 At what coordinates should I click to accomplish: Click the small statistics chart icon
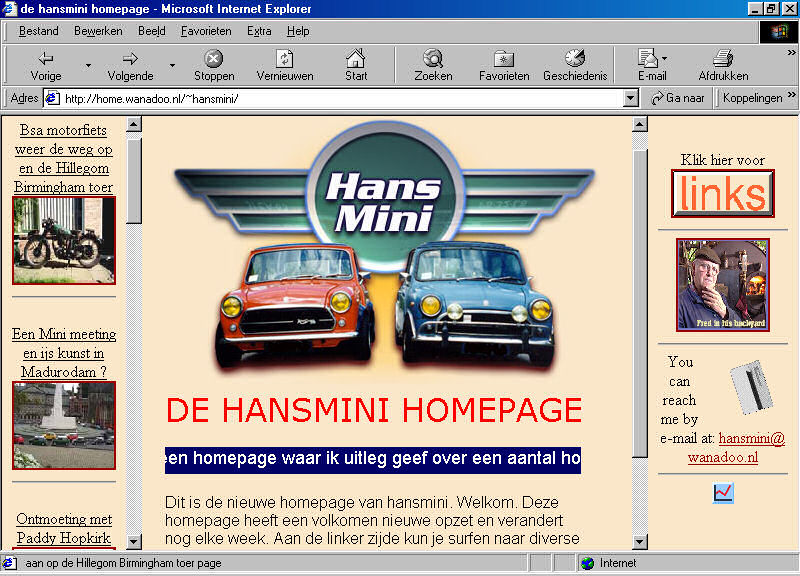click(723, 492)
